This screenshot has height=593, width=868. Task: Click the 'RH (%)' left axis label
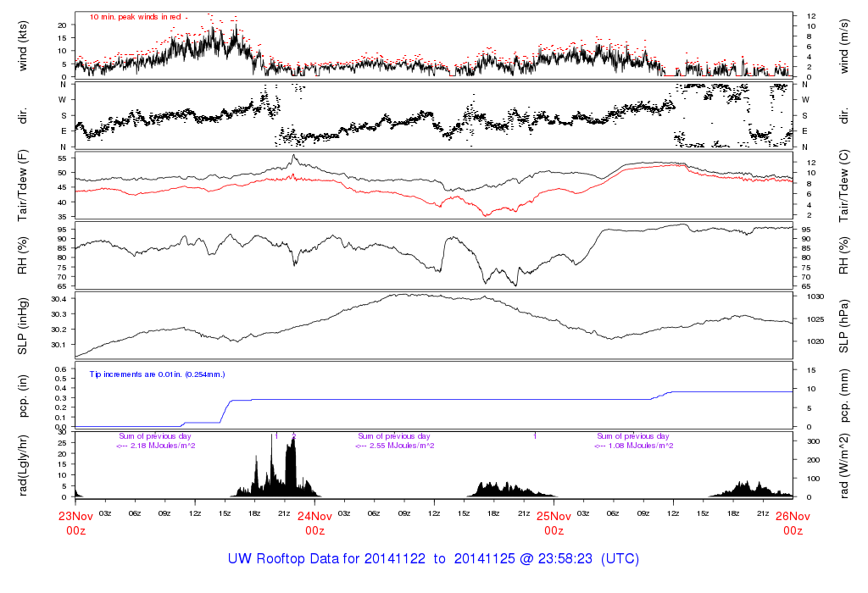click(x=23, y=256)
